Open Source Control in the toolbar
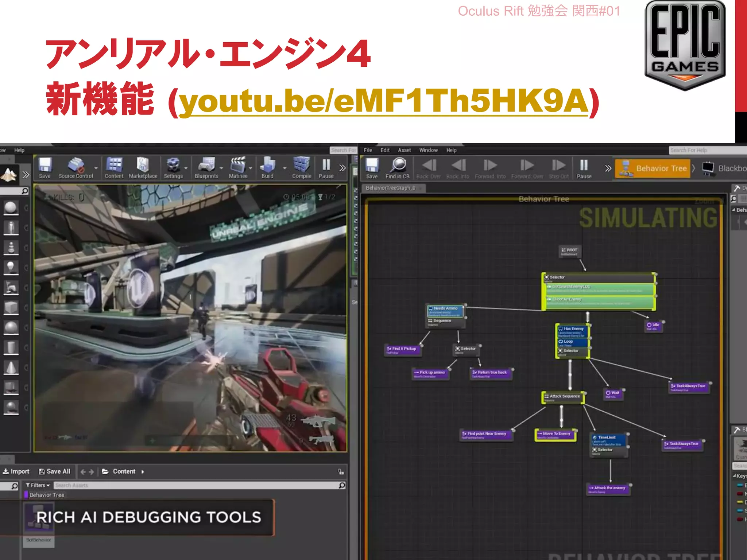 [76, 168]
